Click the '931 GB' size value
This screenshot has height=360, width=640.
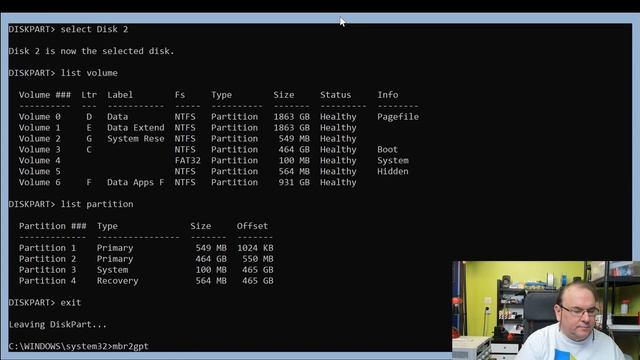tap(294, 182)
